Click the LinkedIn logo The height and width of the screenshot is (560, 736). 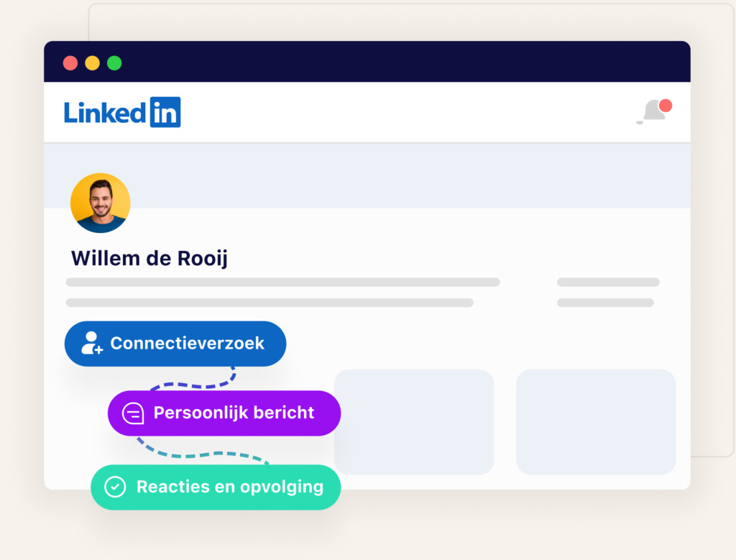click(x=122, y=112)
